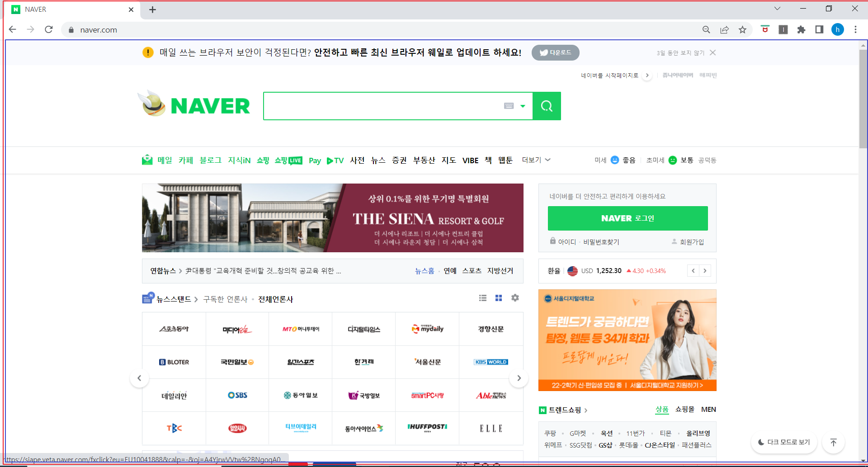Open THE SIENA resort banner ad
This screenshot has width=868, height=467.
tap(333, 218)
